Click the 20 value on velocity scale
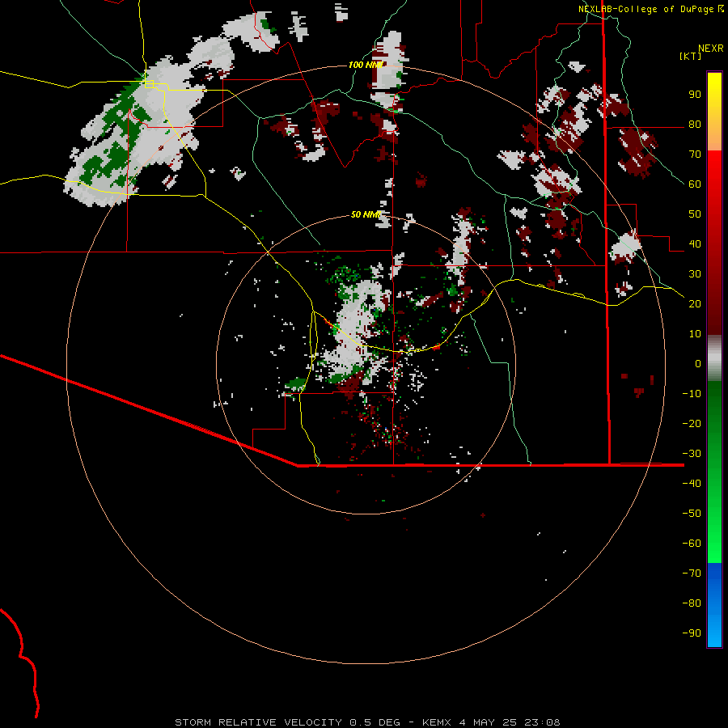The width and height of the screenshot is (728, 728). pos(695,304)
